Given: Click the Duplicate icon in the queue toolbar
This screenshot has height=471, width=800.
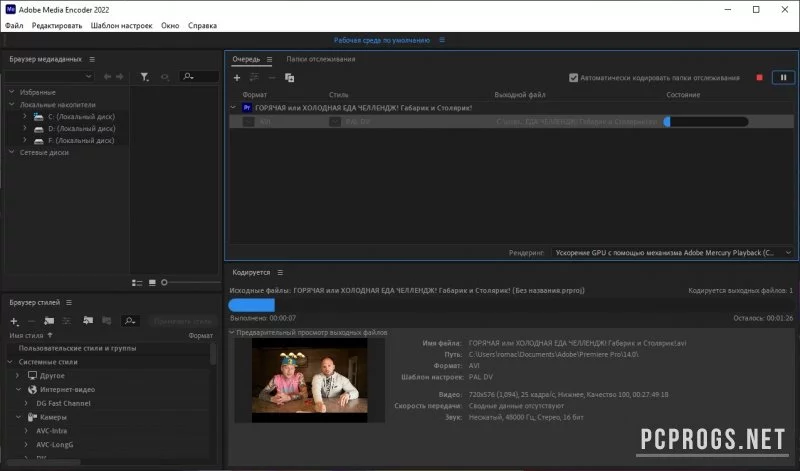Looking at the screenshot, I should tap(289, 78).
